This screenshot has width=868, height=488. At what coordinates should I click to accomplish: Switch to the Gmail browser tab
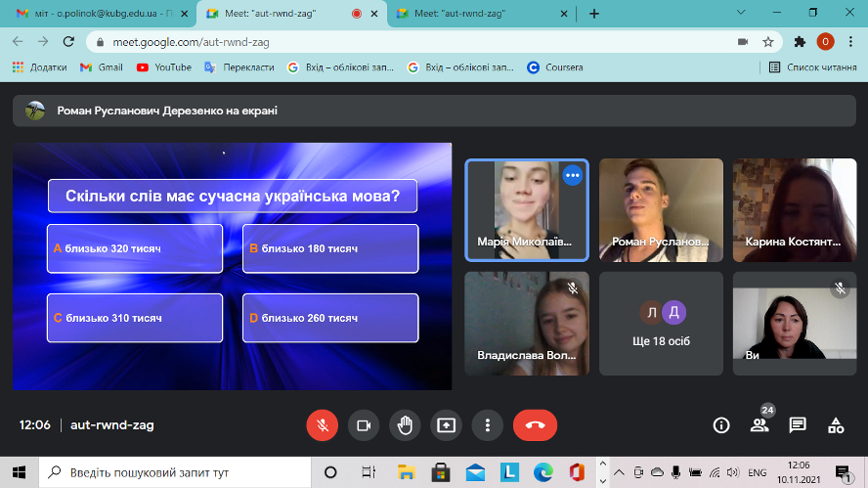[x=98, y=14]
